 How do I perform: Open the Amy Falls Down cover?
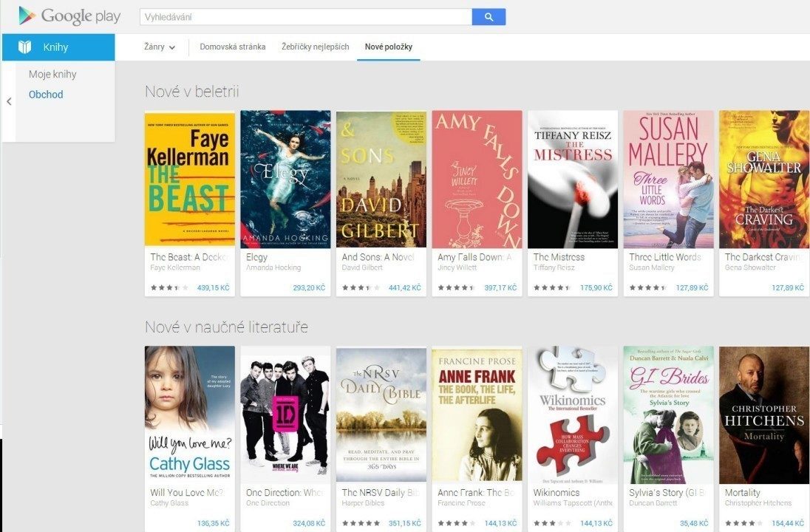pyautogui.click(x=477, y=180)
